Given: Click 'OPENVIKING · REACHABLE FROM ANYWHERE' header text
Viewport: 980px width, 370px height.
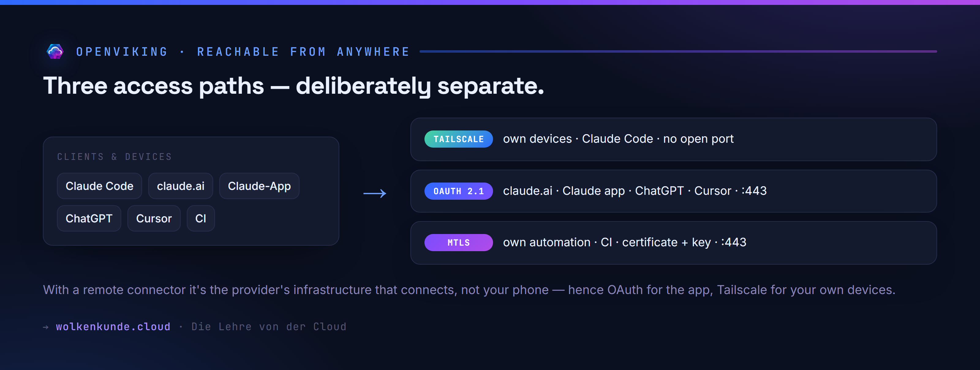Looking at the screenshot, I should (x=243, y=52).
